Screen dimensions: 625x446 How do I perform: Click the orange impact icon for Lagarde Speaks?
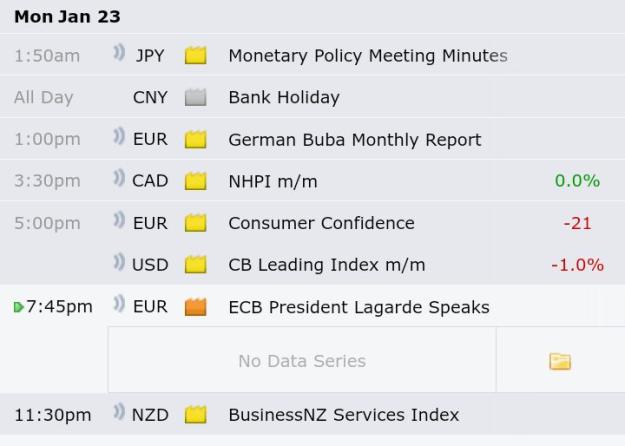[x=196, y=307]
